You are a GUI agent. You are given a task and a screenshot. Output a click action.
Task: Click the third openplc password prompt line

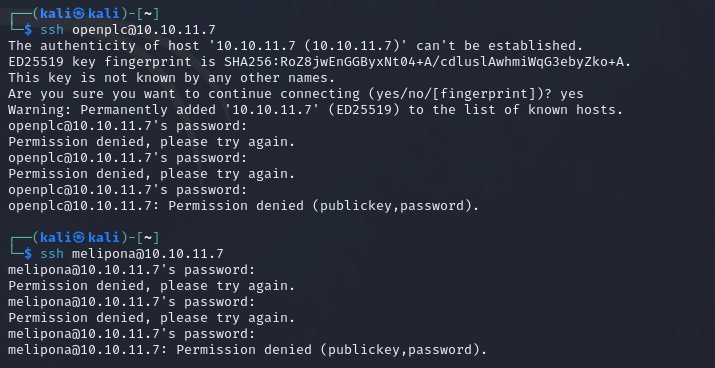[x=128, y=190]
